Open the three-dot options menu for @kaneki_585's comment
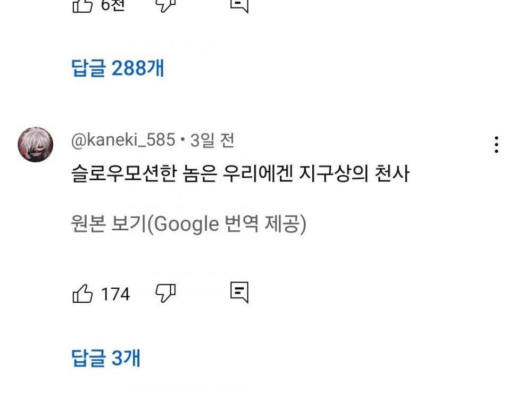532x399 pixels. click(496, 145)
